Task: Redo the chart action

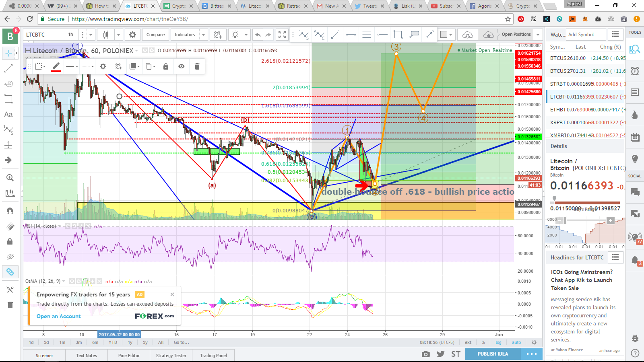Action: click(x=268, y=35)
